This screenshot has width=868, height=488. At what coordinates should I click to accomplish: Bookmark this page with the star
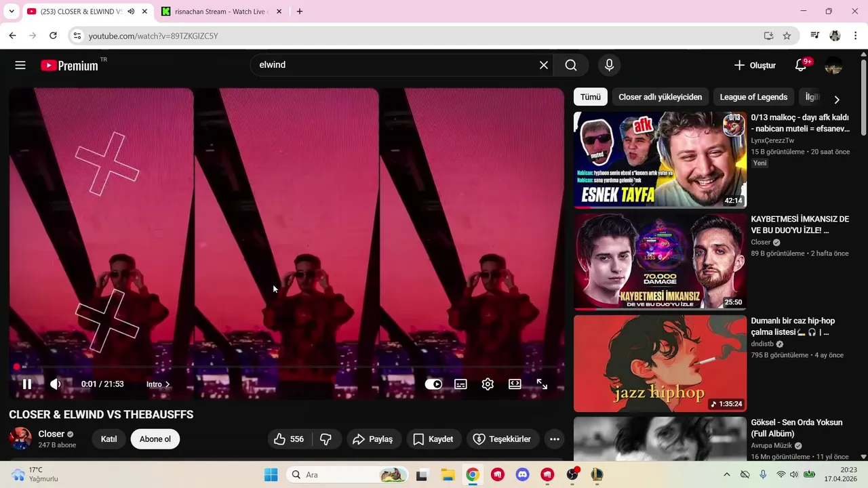(787, 36)
